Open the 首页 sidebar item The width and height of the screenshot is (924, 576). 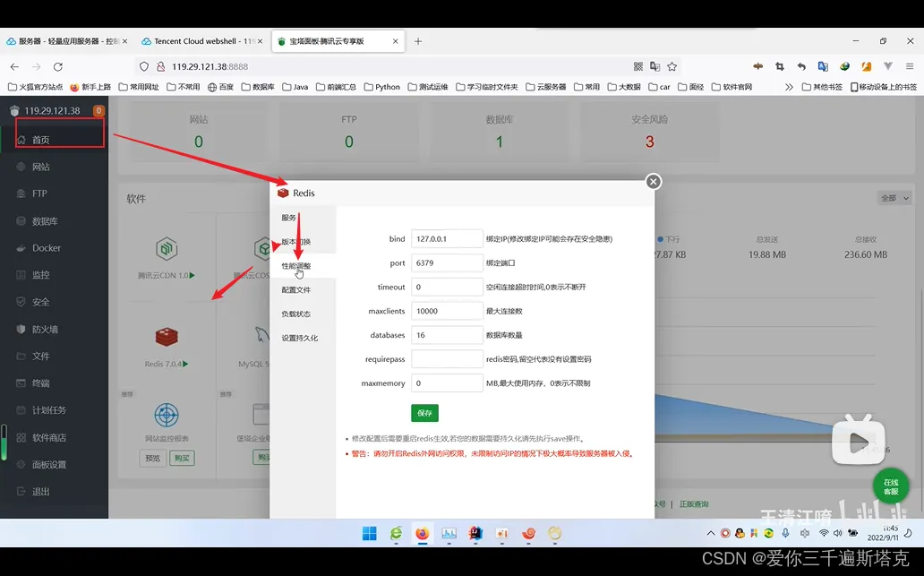point(53,140)
